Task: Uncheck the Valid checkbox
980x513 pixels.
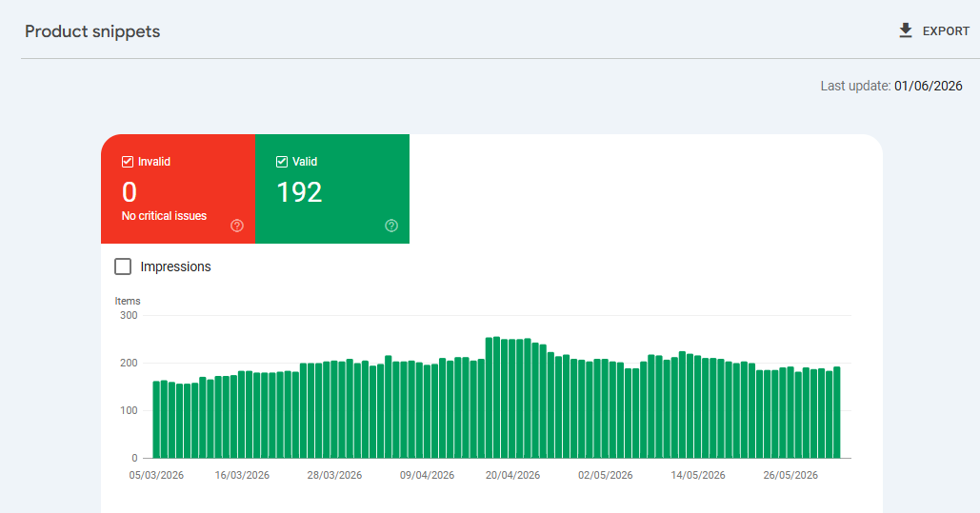Action: (x=282, y=162)
